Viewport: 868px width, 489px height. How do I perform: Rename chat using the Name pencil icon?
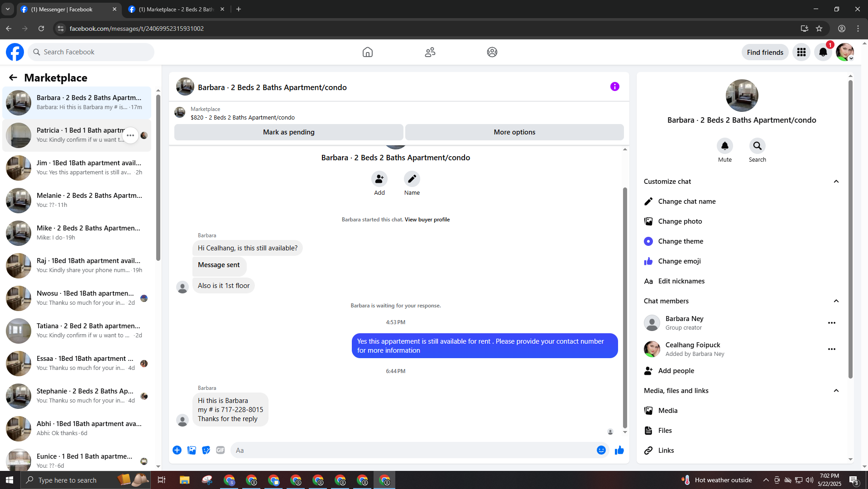[x=412, y=179]
